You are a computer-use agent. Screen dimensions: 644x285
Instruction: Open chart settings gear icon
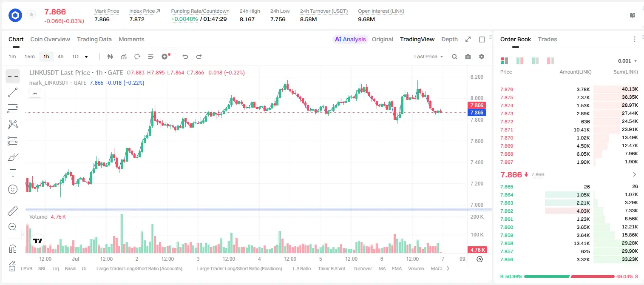coord(482,57)
